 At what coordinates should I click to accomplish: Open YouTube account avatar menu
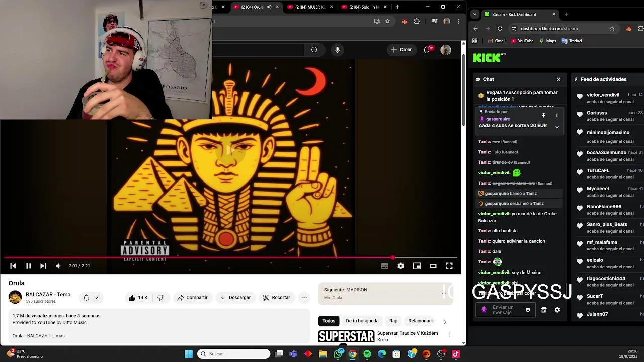pyautogui.click(x=446, y=50)
